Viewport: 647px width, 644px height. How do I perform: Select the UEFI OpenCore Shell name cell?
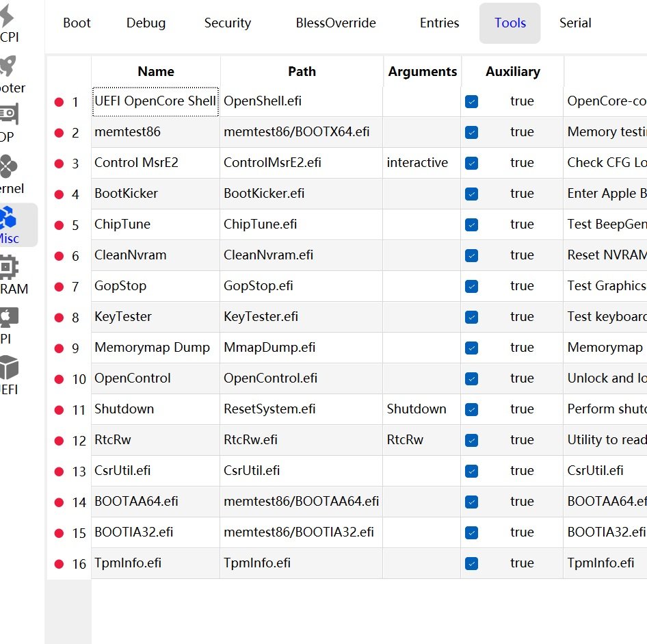click(x=155, y=101)
